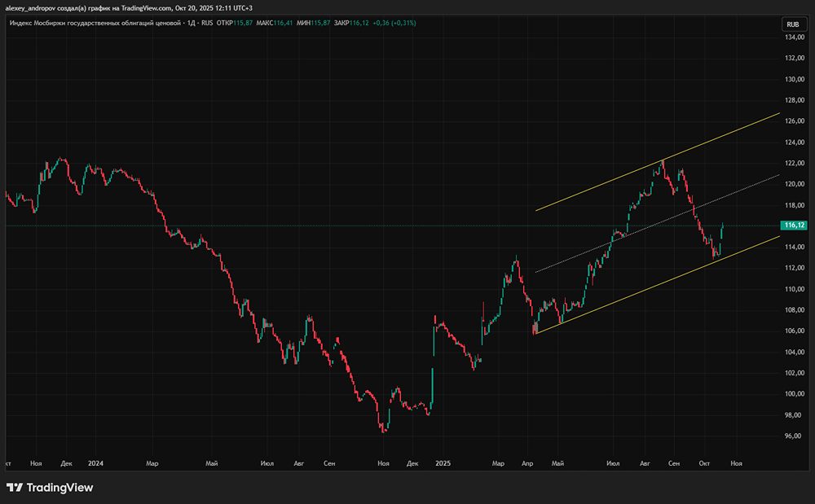Click the 114,00 price axis label

(x=795, y=247)
